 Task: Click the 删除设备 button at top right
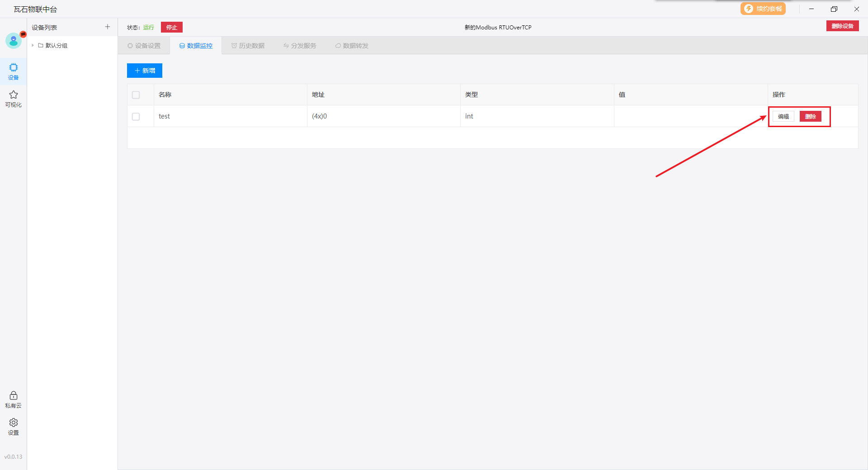tap(842, 26)
